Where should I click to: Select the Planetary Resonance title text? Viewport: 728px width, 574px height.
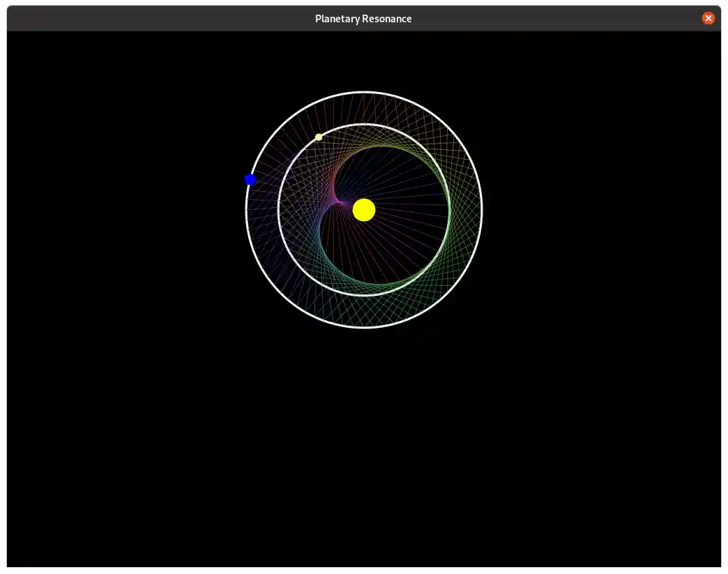click(363, 18)
